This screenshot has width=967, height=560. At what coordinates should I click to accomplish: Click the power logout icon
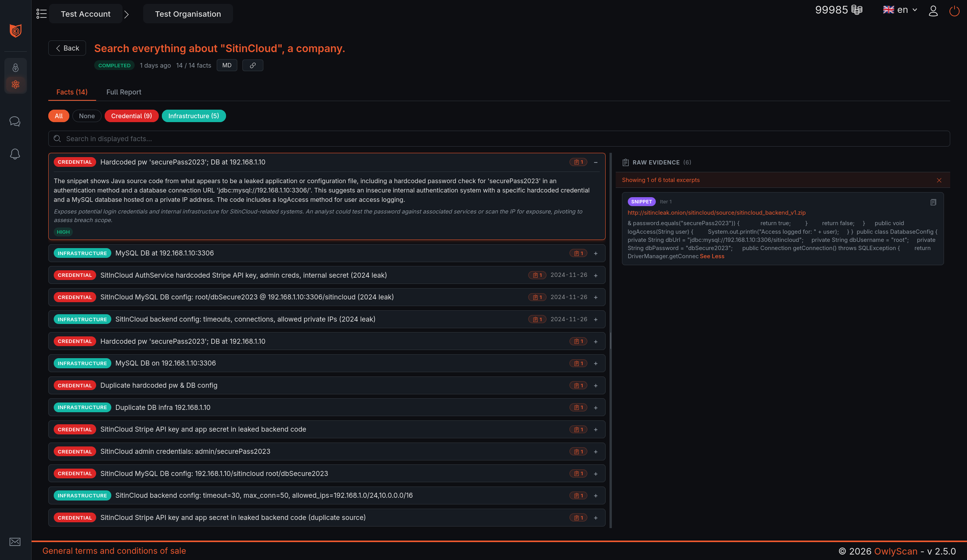pos(955,11)
